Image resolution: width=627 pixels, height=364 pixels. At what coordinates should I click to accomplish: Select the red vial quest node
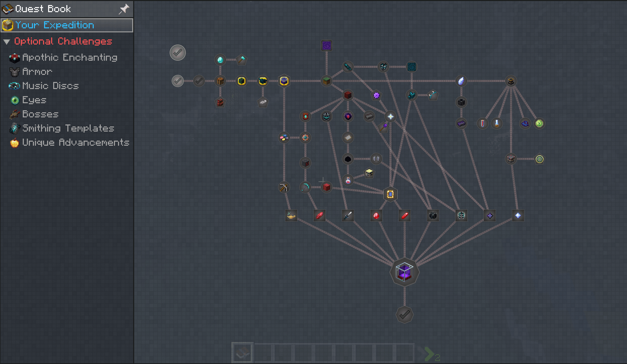(482, 124)
